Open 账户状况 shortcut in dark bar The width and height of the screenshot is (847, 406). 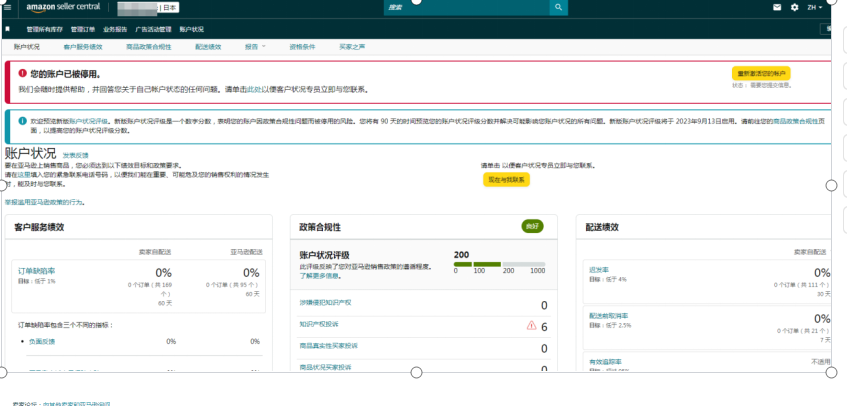(191, 29)
